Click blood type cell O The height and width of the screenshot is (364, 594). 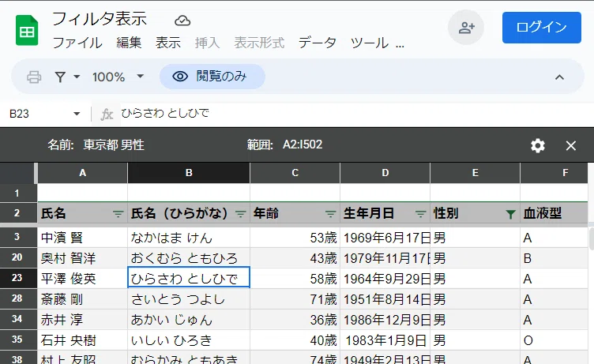(554, 340)
